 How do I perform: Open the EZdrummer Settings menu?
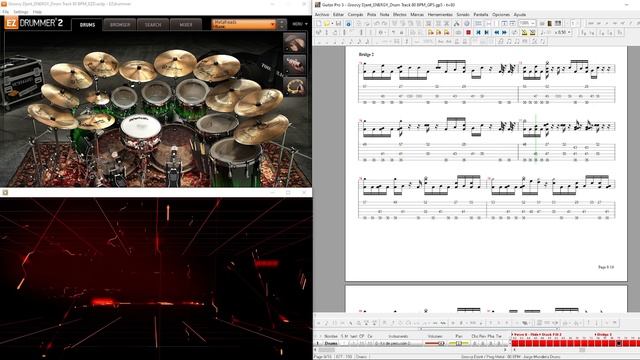(20, 12)
